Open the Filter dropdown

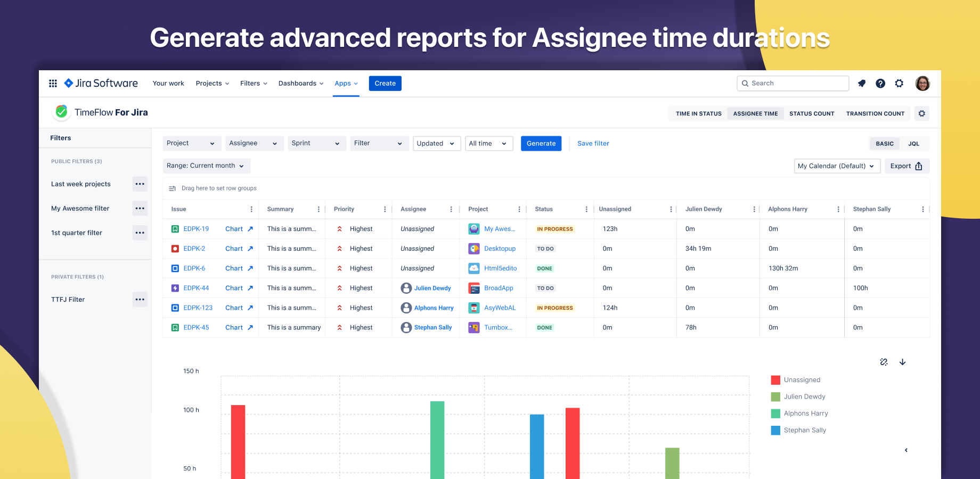[x=379, y=144]
